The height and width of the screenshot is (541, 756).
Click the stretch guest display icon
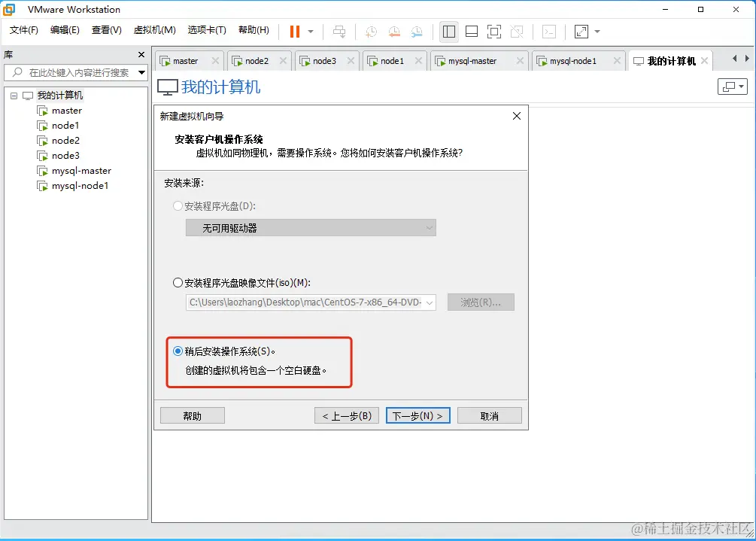581,32
